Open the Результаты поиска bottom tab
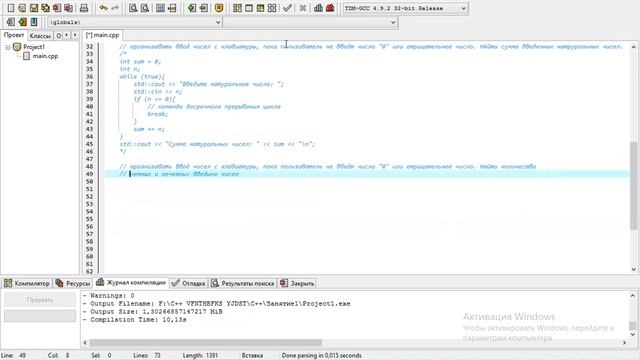 tap(243, 283)
